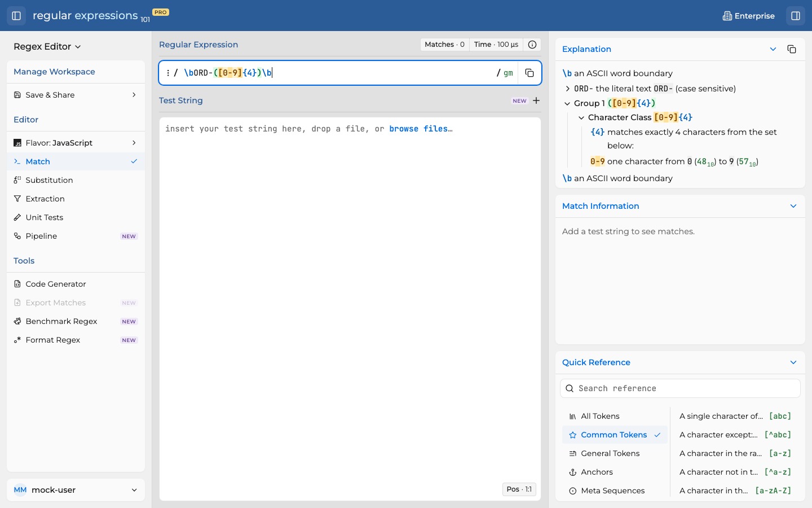The image size is (812, 508).
Task: Click the Save & Share disk icon
Action: point(17,95)
